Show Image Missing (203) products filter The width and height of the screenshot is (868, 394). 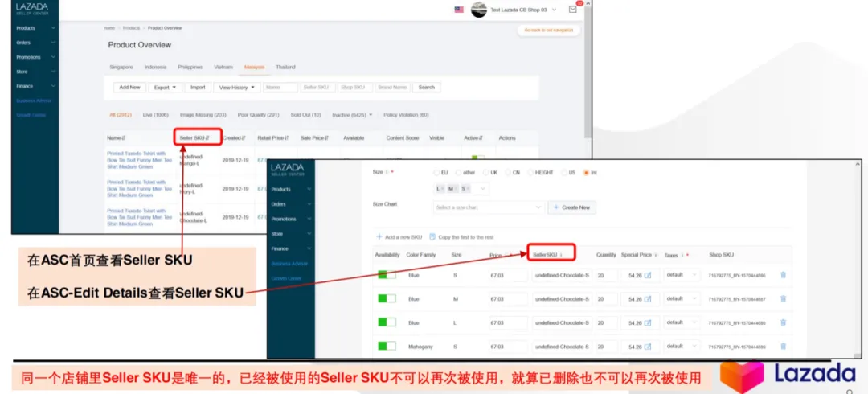pos(203,115)
